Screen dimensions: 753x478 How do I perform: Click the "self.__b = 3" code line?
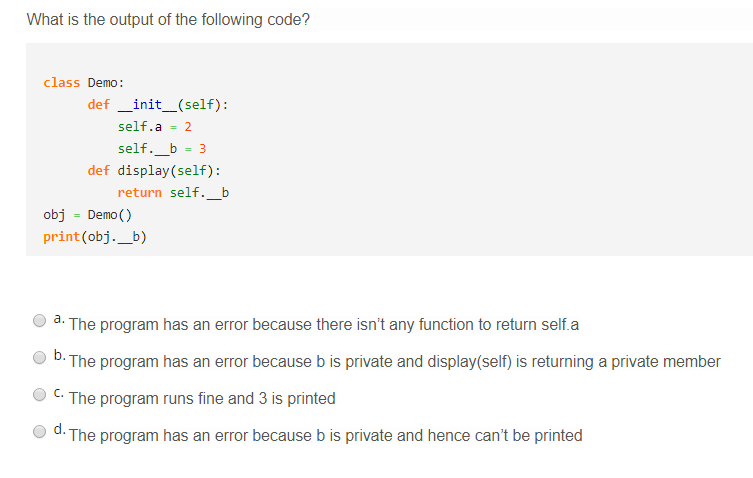point(161,148)
